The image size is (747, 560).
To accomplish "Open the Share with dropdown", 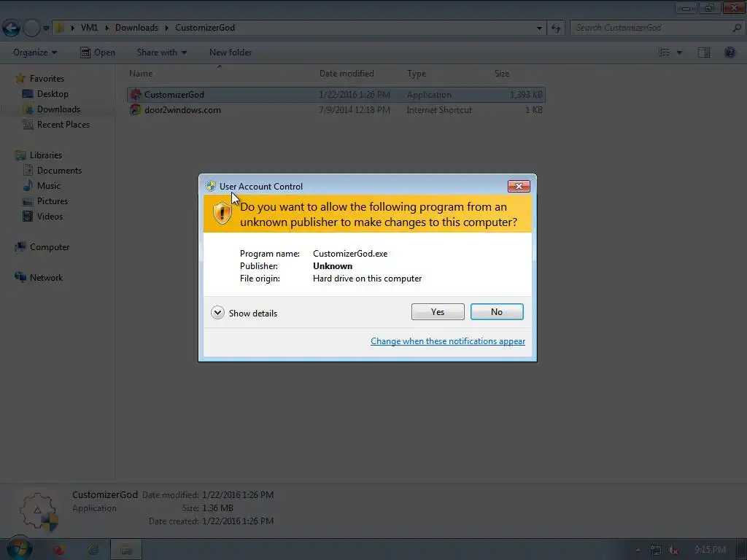I will tap(161, 52).
